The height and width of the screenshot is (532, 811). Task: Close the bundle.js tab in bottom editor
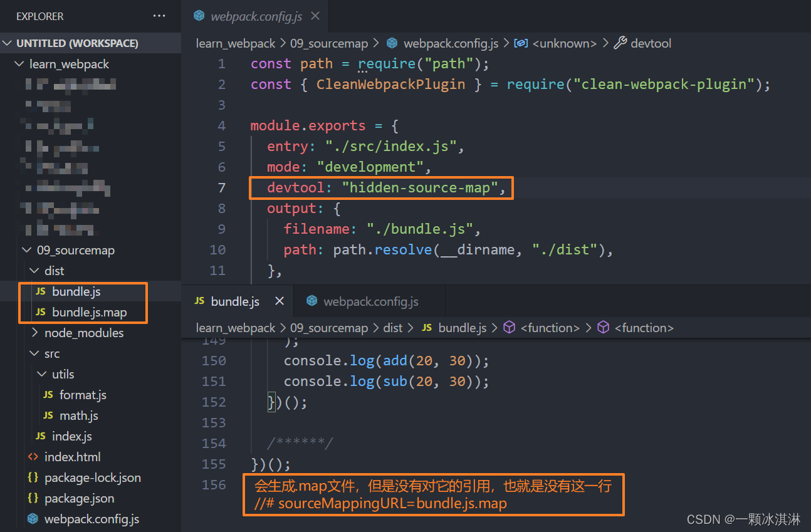[x=280, y=301]
